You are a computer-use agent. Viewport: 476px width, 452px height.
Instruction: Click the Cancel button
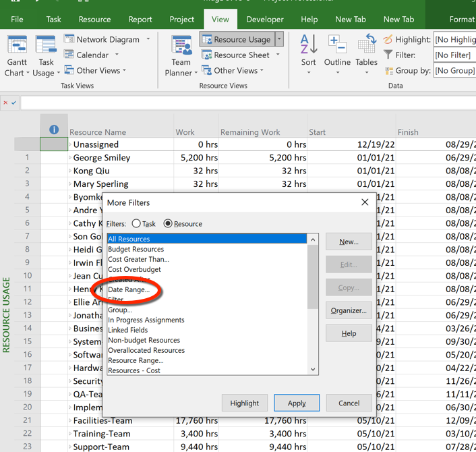(349, 403)
